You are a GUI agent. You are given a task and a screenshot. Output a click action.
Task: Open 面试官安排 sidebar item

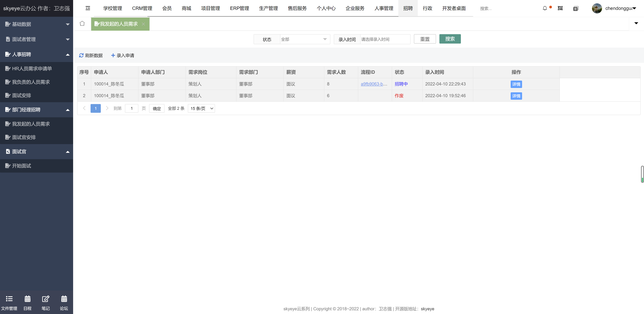pyautogui.click(x=24, y=137)
